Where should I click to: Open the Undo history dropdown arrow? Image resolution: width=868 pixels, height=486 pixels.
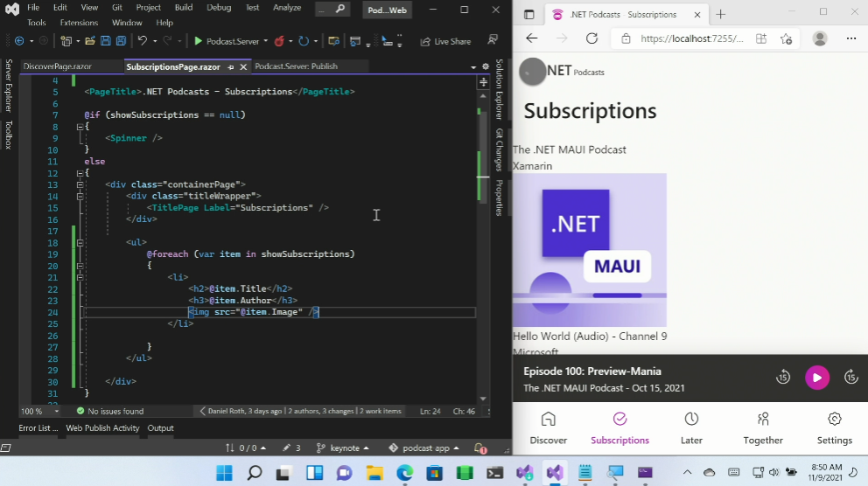click(x=155, y=41)
